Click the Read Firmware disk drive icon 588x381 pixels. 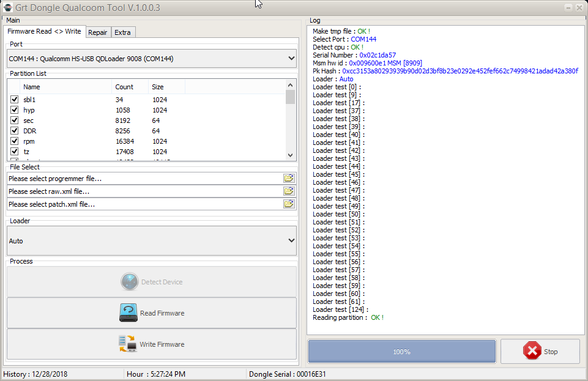[x=128, y=313]
